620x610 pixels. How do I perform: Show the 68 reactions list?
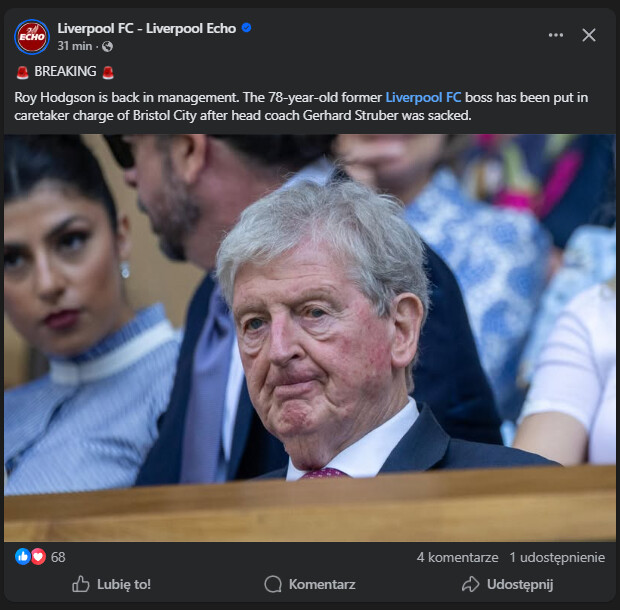[58, 557]
